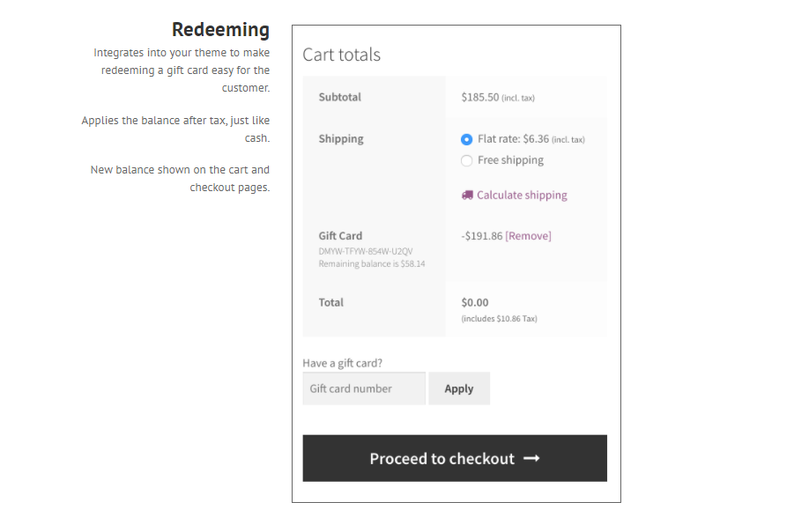Image resolution: width=794 pixels, height=532 pixels.
Task: Click the $0.00 total amount
Action: coord(475,303)
